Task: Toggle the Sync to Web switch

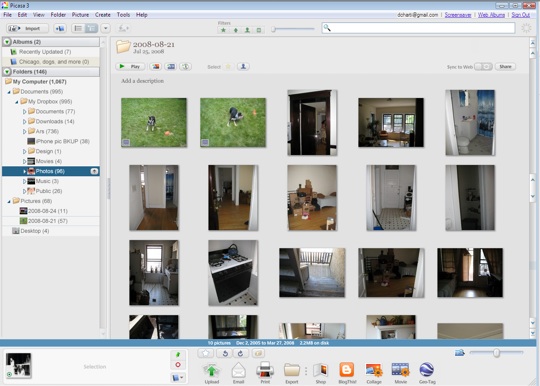Action: (x=483, y=66)
